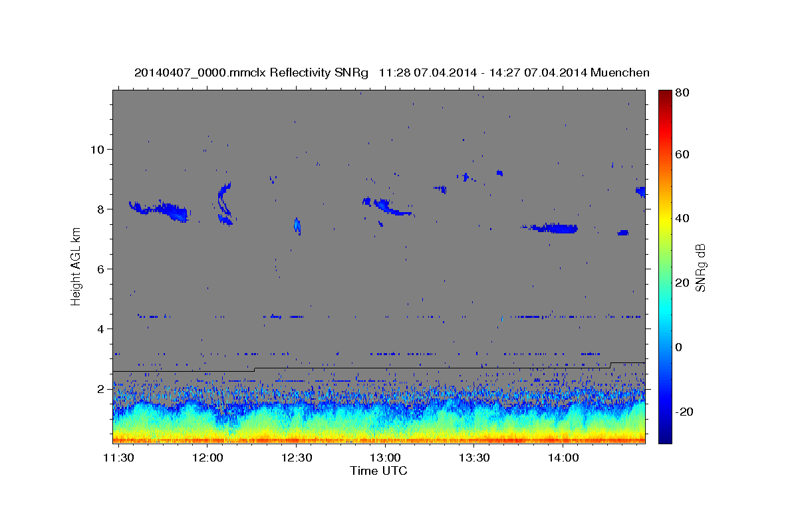Click the colorbar value 80
Screen dimensions: 798x532
click(684, 93)
